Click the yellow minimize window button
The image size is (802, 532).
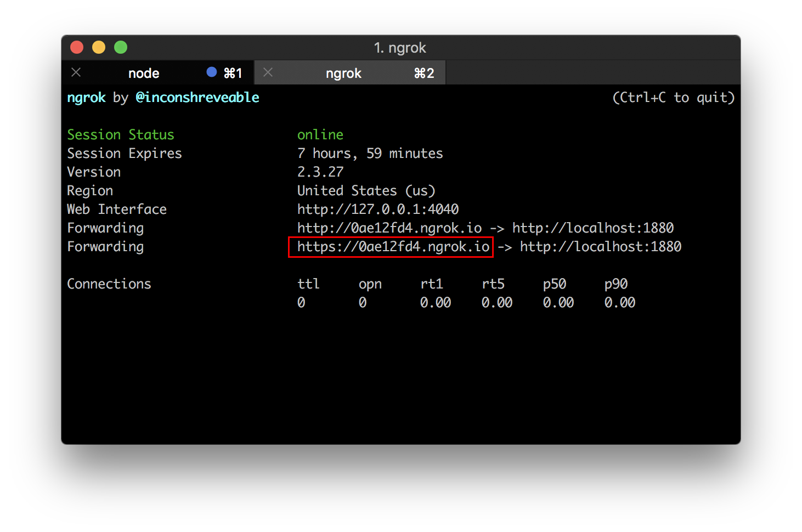(99, 48)
